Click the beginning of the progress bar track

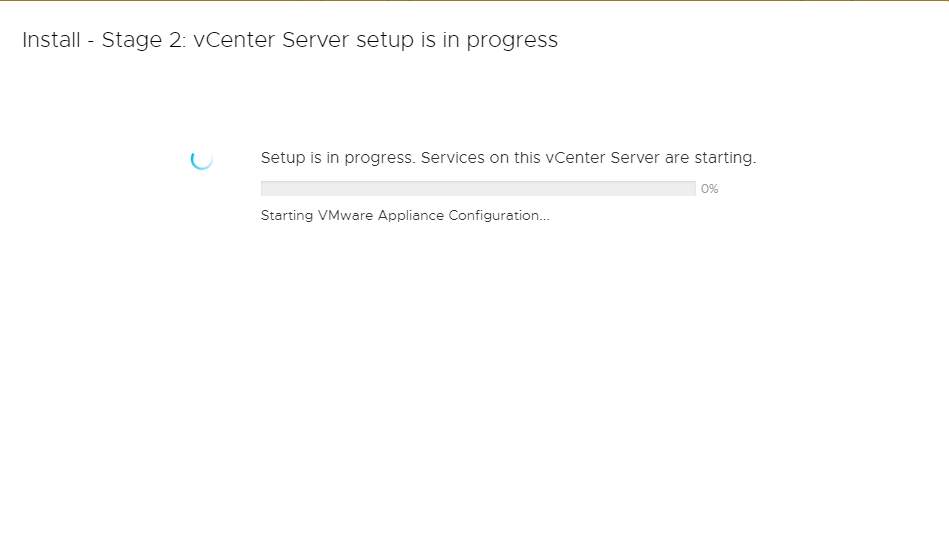pyautogui.click(x=266, y=189)
